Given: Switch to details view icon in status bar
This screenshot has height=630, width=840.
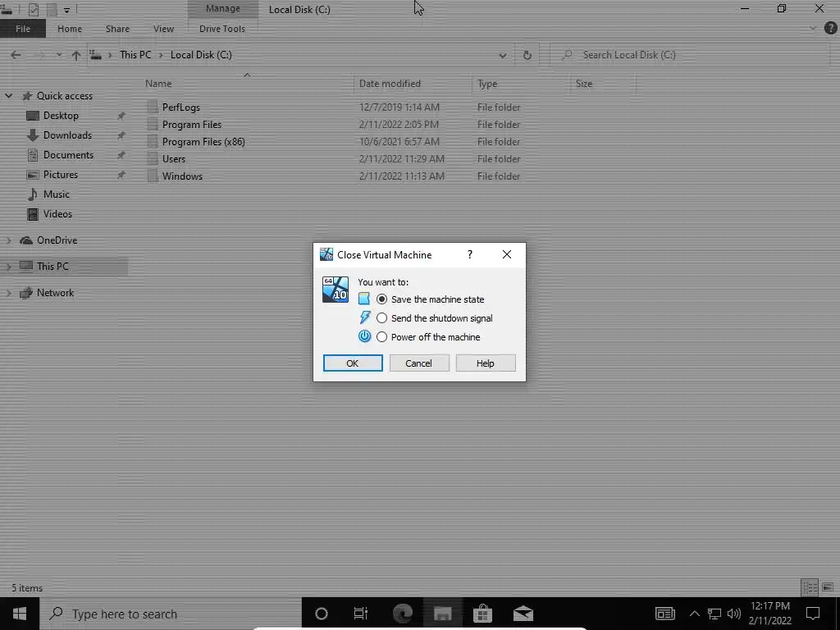Looking at the screenshot, I should click(x=810, y=587).
